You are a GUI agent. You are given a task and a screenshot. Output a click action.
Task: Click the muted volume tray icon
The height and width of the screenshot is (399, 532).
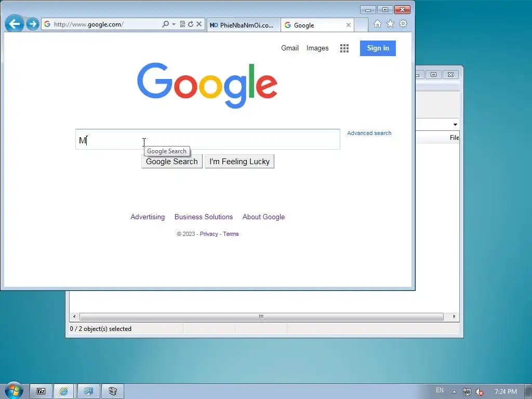pos(480,392)
